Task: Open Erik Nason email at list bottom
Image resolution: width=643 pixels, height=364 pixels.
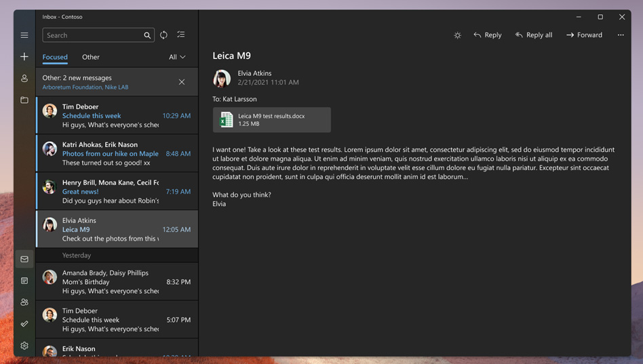Action: click(x=117, y=348)
